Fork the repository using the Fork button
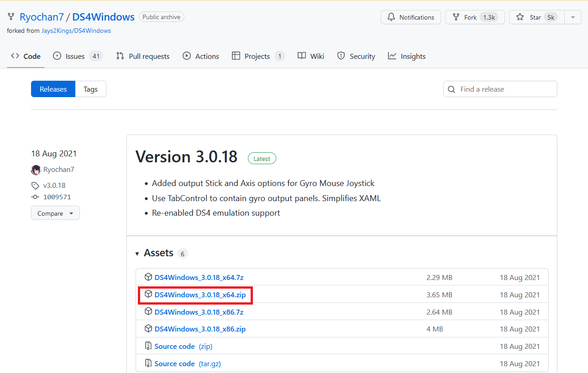 click(475, 17)
